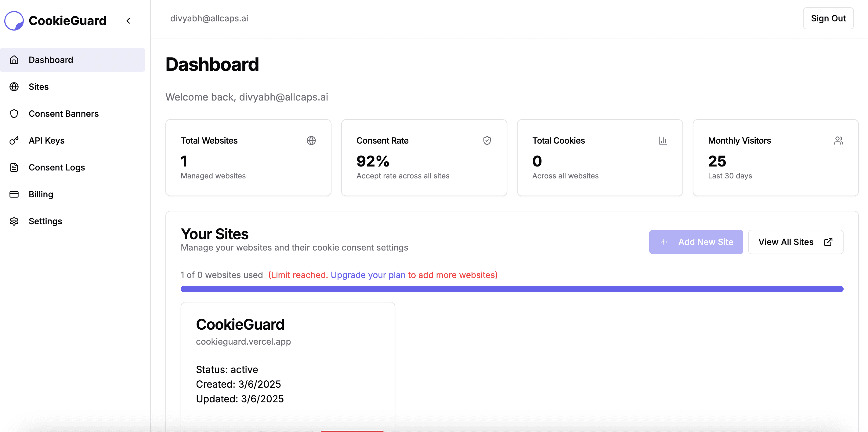The height and width of the screenshot is (432, 868).
Task: Go to the Sites page
Action: [x=72, y=87]
